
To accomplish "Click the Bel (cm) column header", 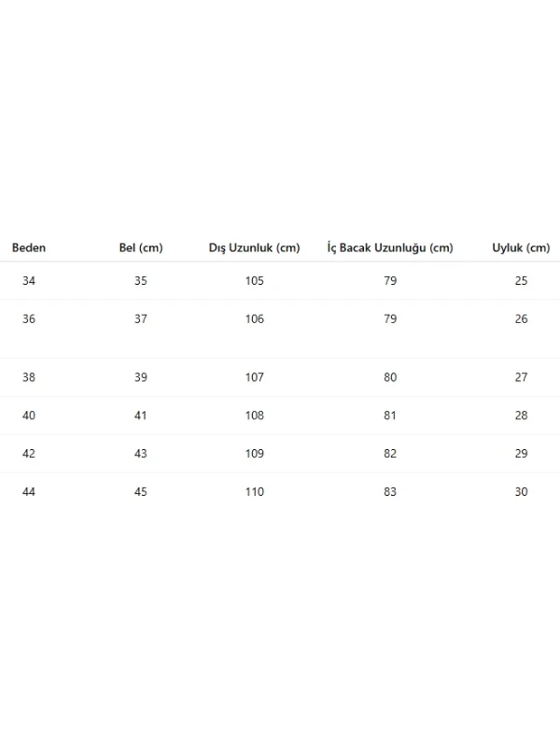I will tap(141, 247).
